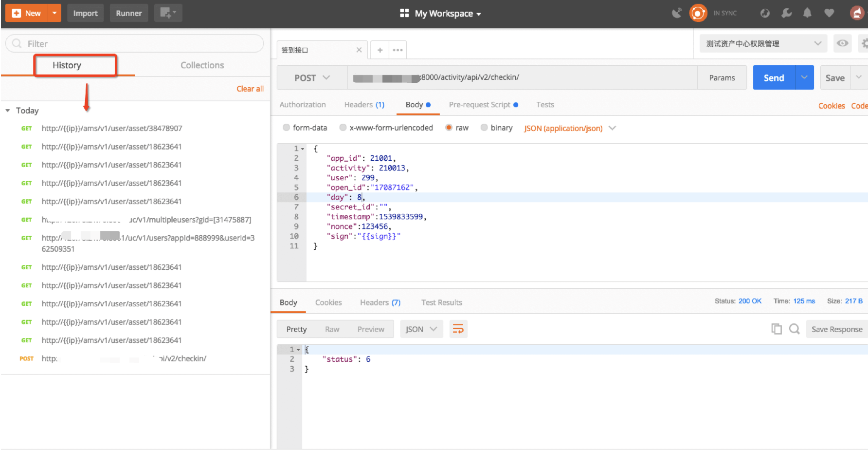Search within the response body
Image resolution: width=868 pixels, height=450 pixels.
(794, 329)
